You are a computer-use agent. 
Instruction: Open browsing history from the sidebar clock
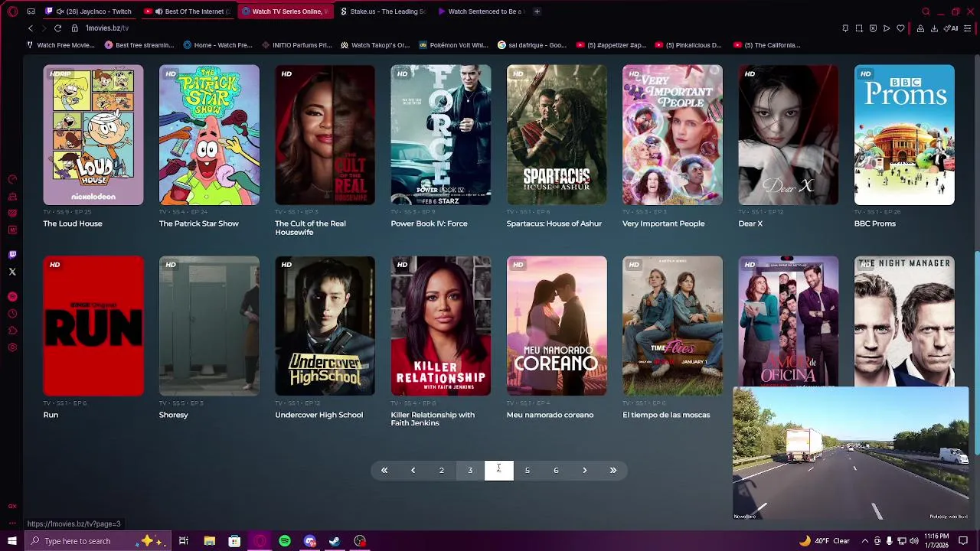pos(12,314)
